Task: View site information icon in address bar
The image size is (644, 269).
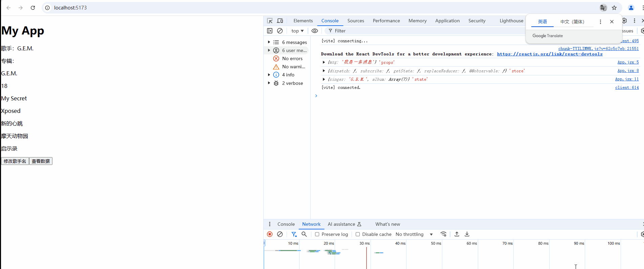Action: (48, 8)
